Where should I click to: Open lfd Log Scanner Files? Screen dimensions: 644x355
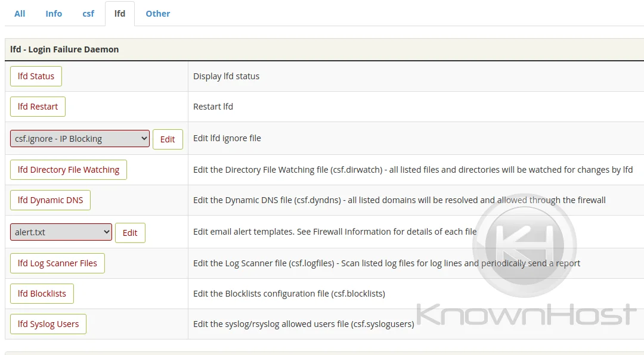pyautogui.click(x=57, y=263)
